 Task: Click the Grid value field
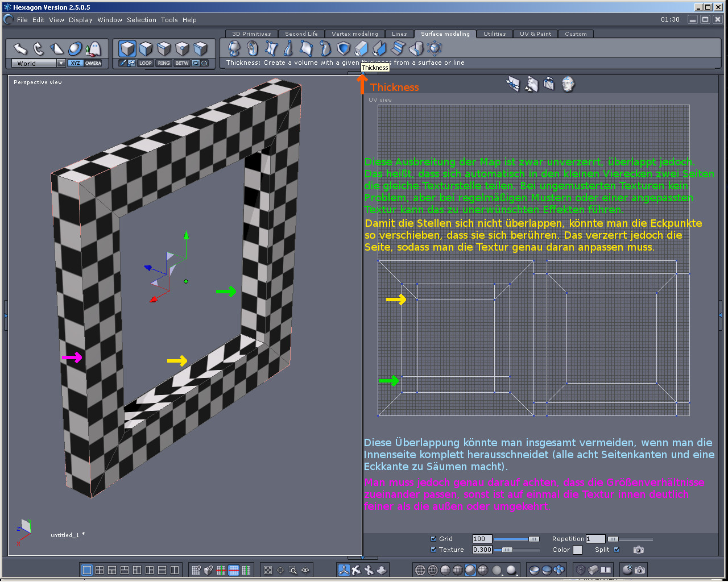click(x=482, y=539)
